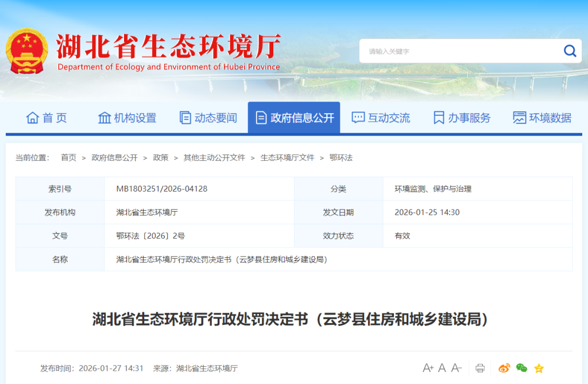Click the source text 来源：湖北省生态环境厅
This screenshot has width=588, height=384.
pos(195,369)
